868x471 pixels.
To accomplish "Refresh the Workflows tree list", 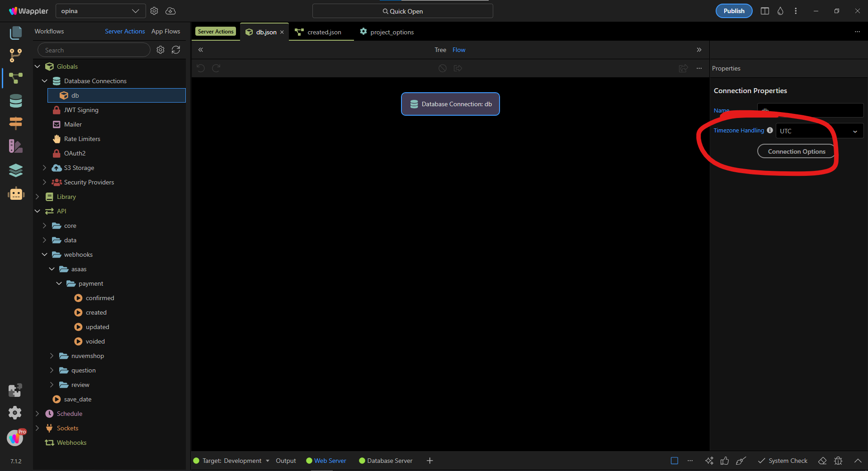I will click(x=176, y=50).
